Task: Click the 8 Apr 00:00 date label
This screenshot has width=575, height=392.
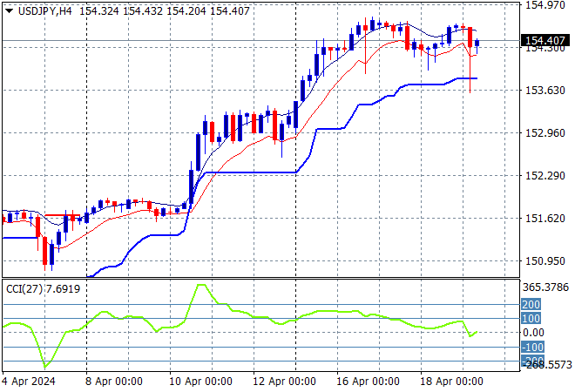Action: point(114,382)
